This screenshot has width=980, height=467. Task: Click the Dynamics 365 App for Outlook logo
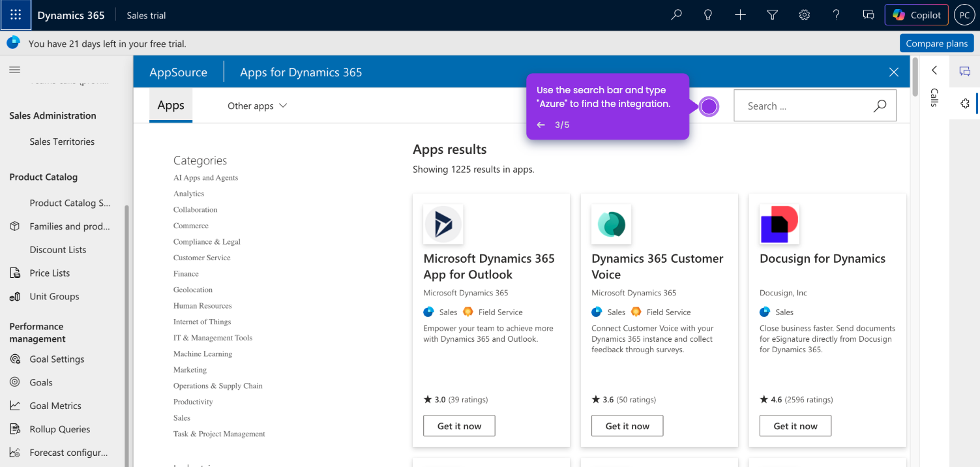click(443, 224)
